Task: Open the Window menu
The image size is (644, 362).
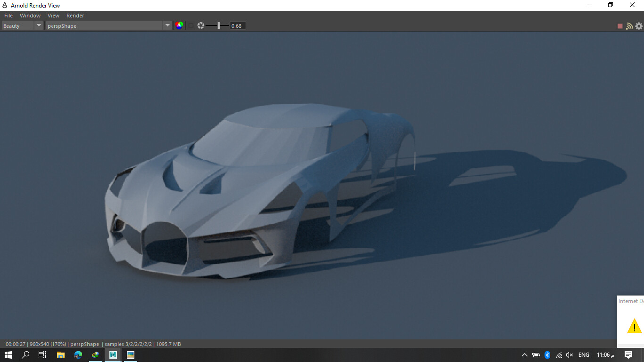Action: tap(30, 15)
